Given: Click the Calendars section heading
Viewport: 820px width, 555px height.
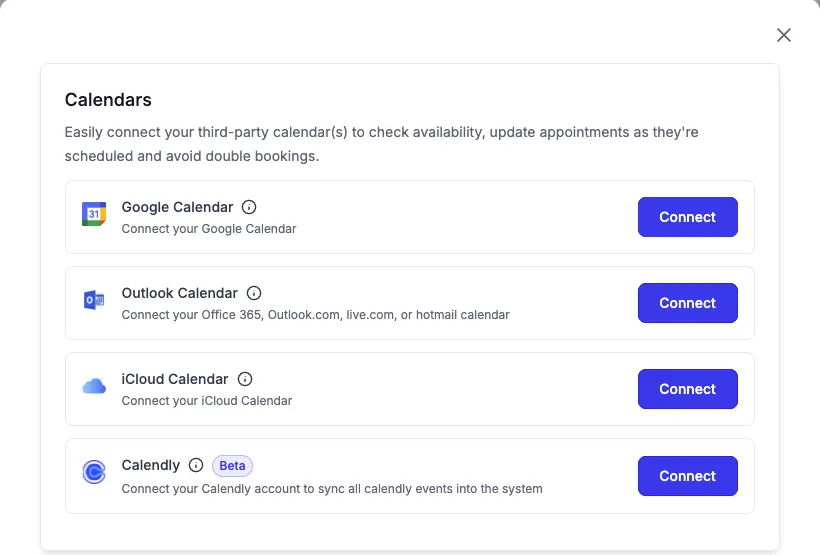Looking at the screenshot, I should [108, 99].
